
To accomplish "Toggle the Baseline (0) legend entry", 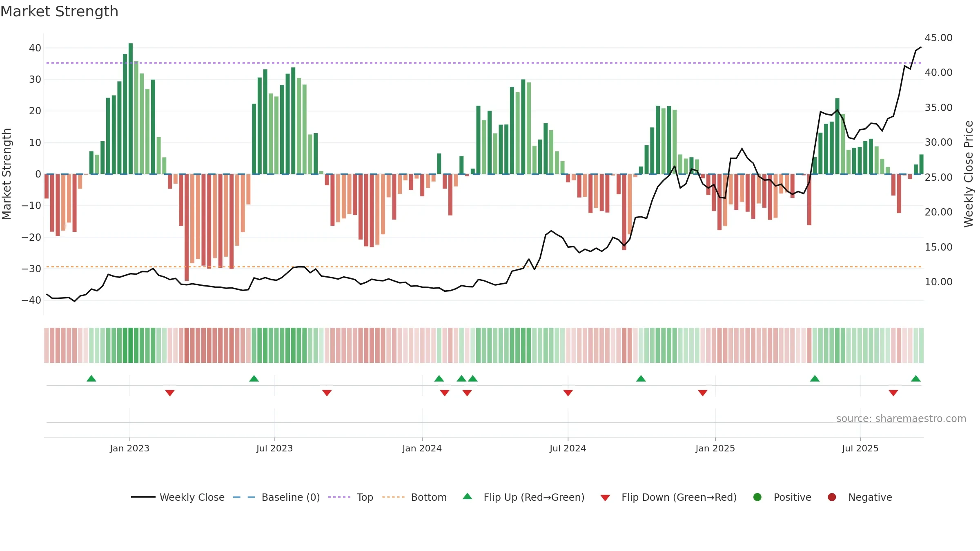I will point(276,497).
